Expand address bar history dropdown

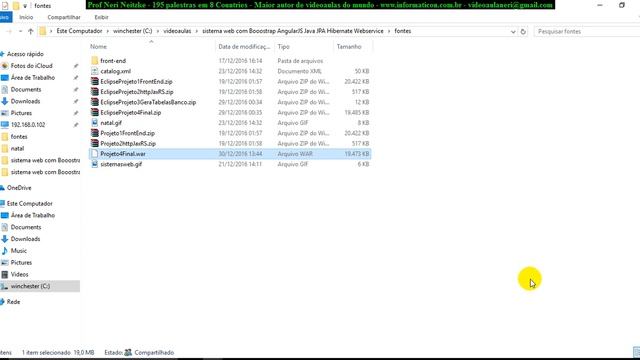(513, 31)
